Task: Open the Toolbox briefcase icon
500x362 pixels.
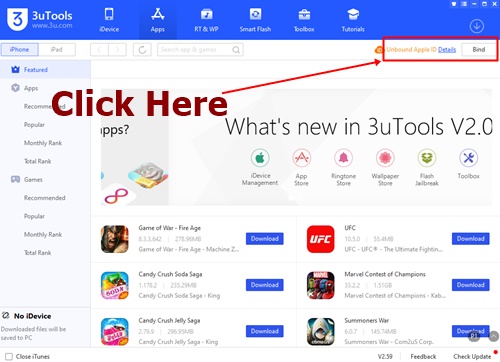Action: (304, 15)
